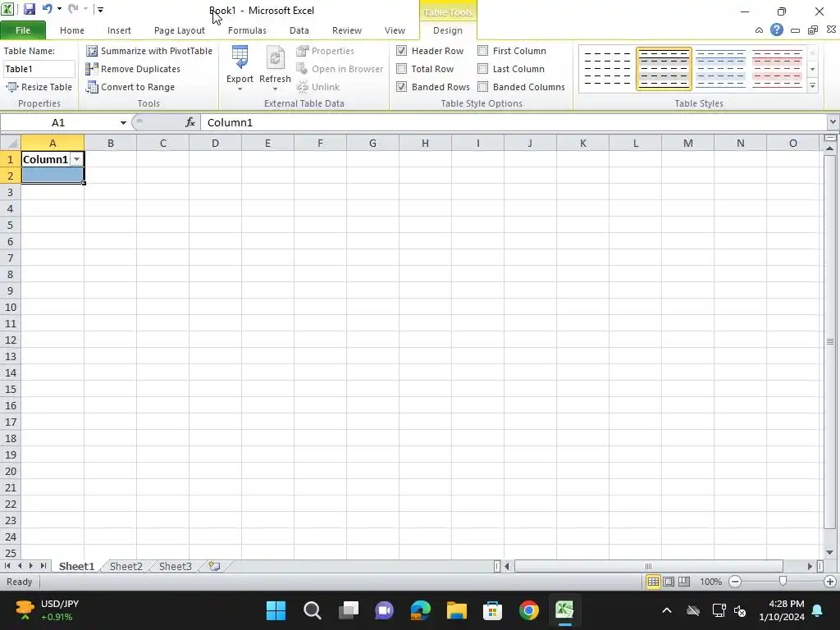Open Excel Help question mark icon
The height and width of the screenshot is (630, 840).
[x=777, y=30]
